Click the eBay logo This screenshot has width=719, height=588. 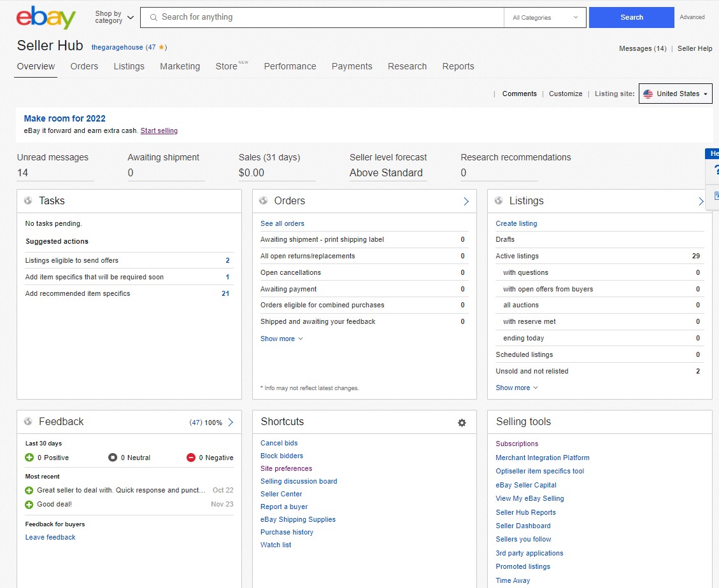pyautogui.click(x=45, y=17)
